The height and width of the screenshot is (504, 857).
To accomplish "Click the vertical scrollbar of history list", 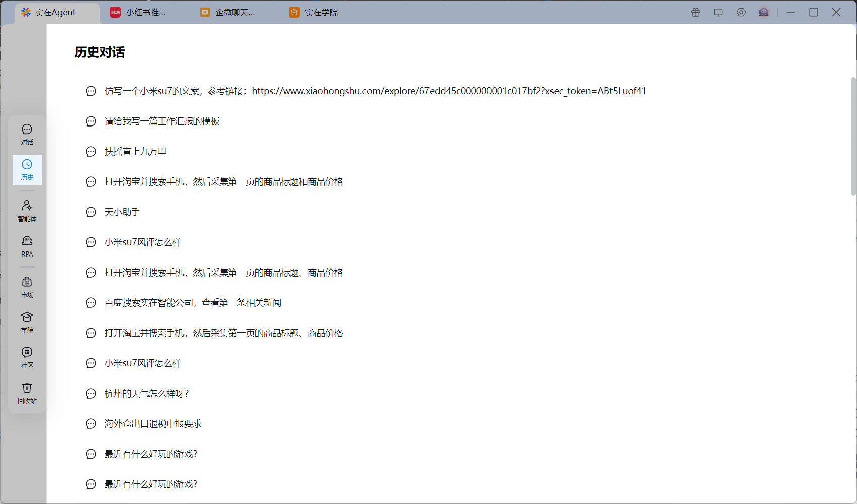I will pyautogui.click(x=853, y=136).
